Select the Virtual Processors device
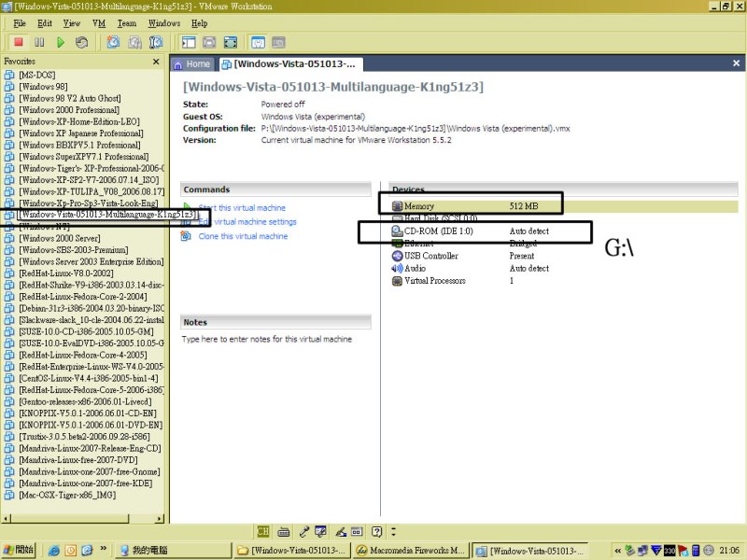747x560 pixels. (x=564, y=281)
